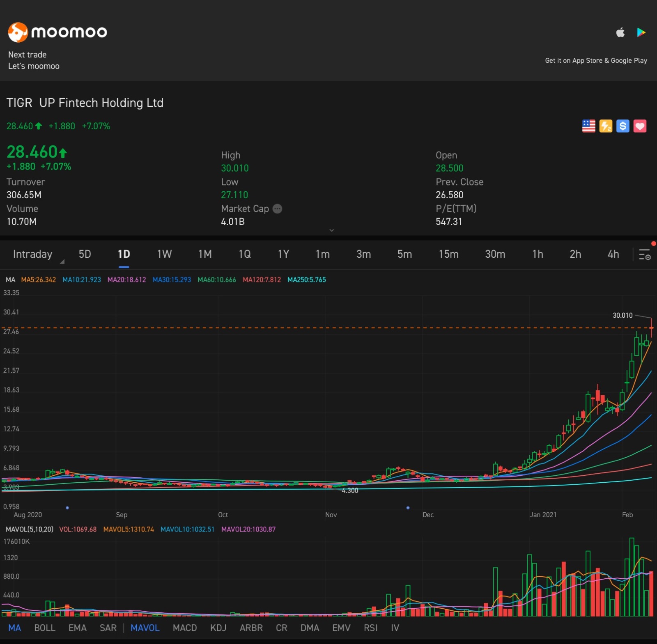Viewport: 657px width, 644px height.
Task: Click 'Get it on App Store & Google Play'
Action: [x=596, y=60]
